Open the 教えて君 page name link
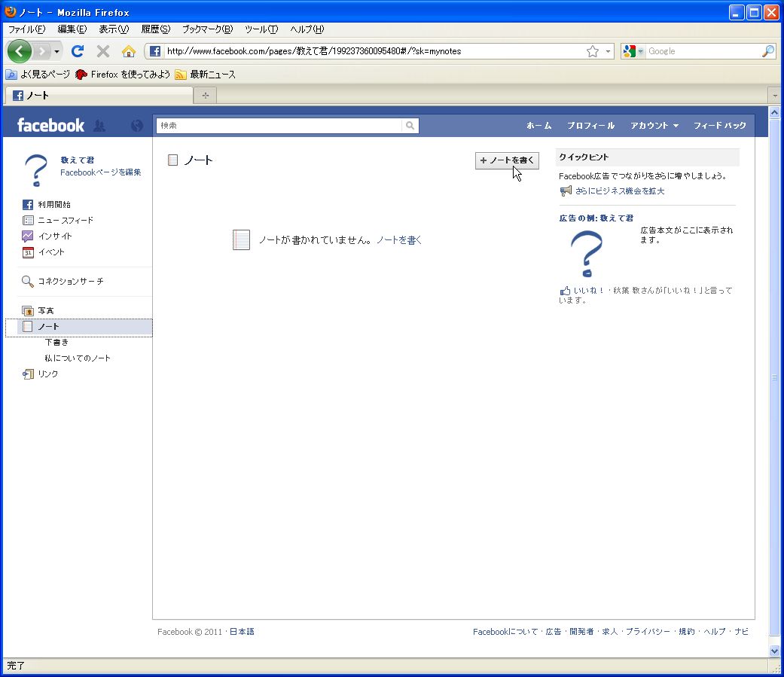Image resolution: width=784 pixels, height=677 pixels. point(77,160)
